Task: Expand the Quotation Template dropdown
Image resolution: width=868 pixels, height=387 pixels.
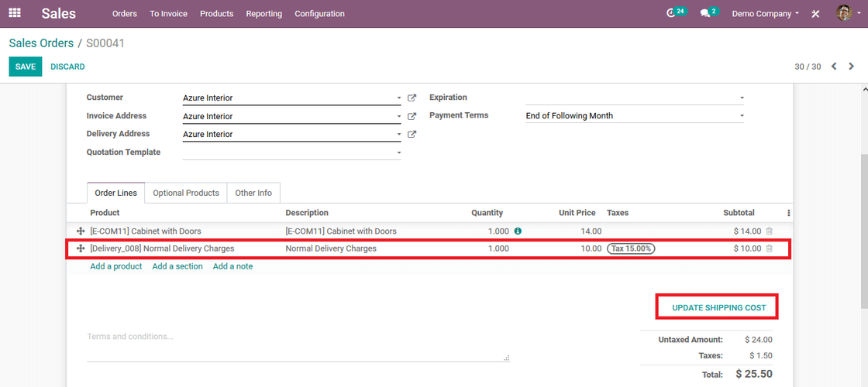Action: (x=398, y=152)
